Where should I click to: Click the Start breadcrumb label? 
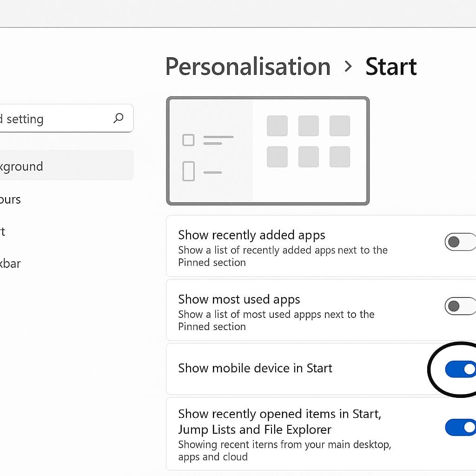[x=391, y=66]
